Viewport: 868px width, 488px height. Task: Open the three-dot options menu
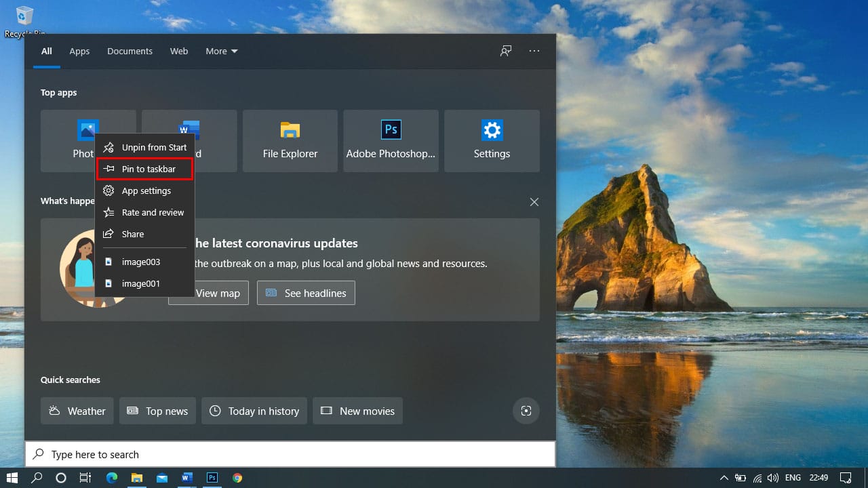[534, 51]
